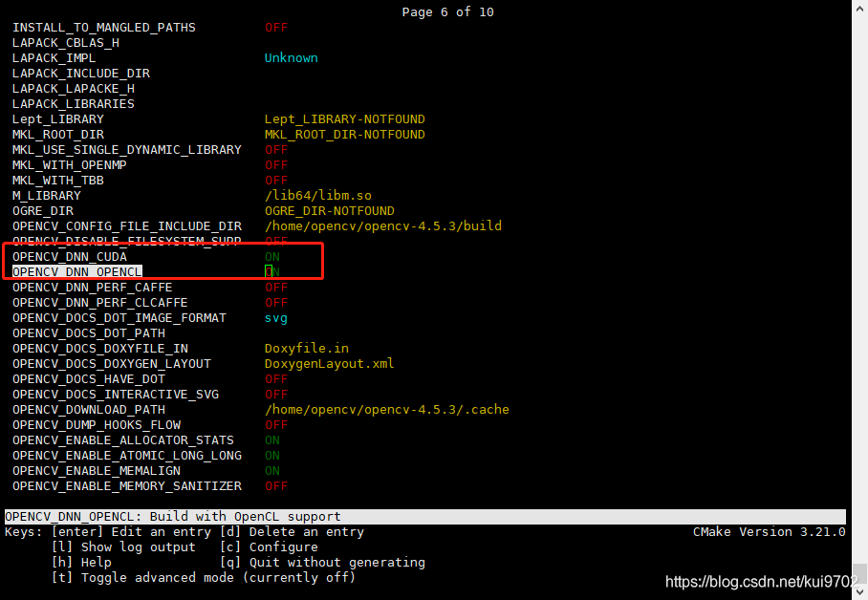Select the M_LIBRARY entry name

pos(47,196)
